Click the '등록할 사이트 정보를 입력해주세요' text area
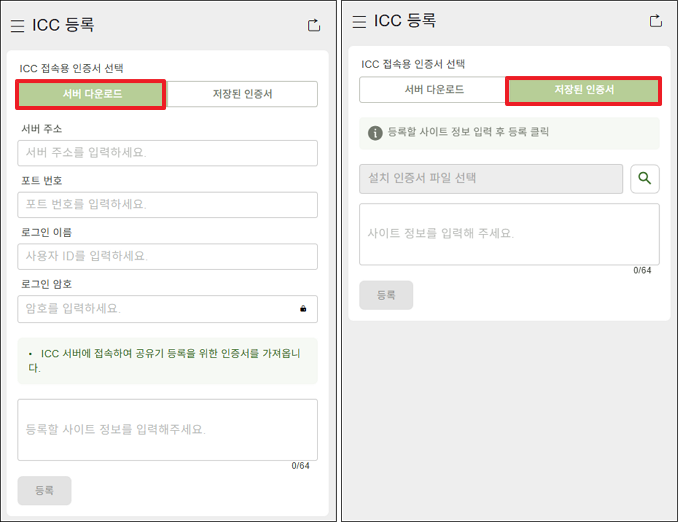 [x=167, y=430]
